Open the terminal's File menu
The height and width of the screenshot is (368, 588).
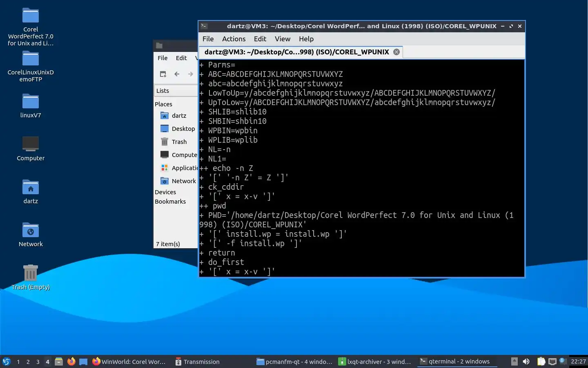click(208, 39)
